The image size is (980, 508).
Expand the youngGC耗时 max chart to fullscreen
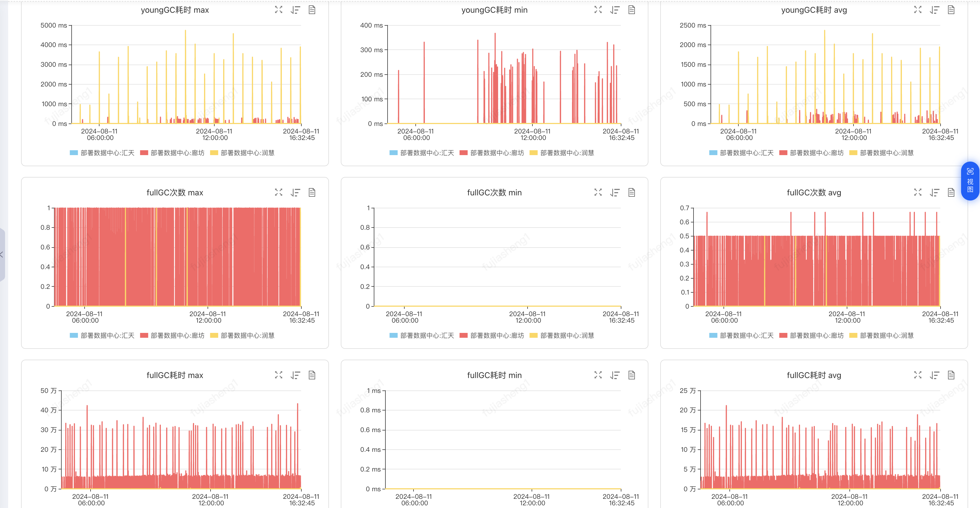click(278, 10)
